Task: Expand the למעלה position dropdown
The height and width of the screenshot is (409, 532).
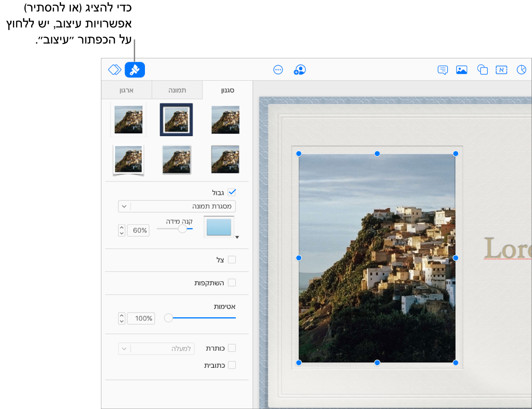Action: pyautogui.click(x=156, y=348)
